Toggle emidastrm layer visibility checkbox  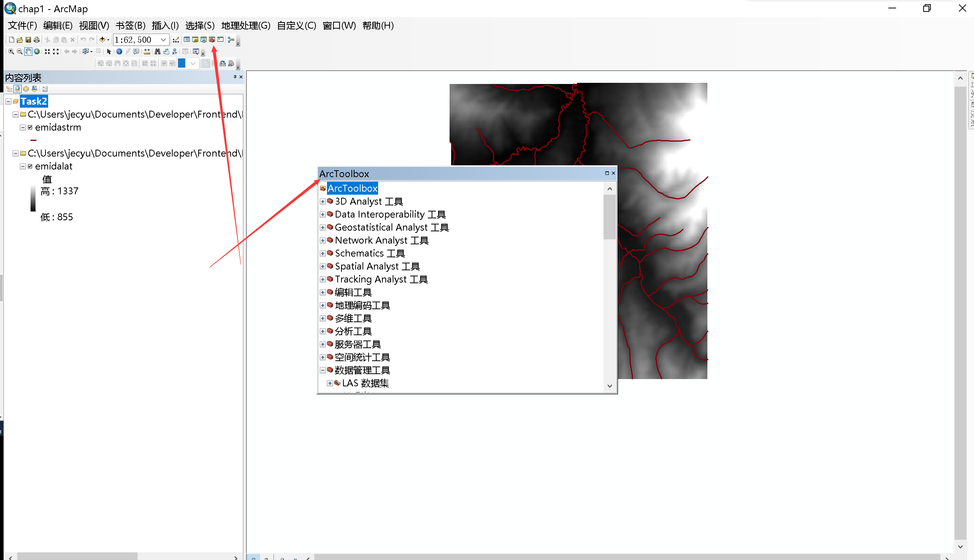(x=30, y=127)
